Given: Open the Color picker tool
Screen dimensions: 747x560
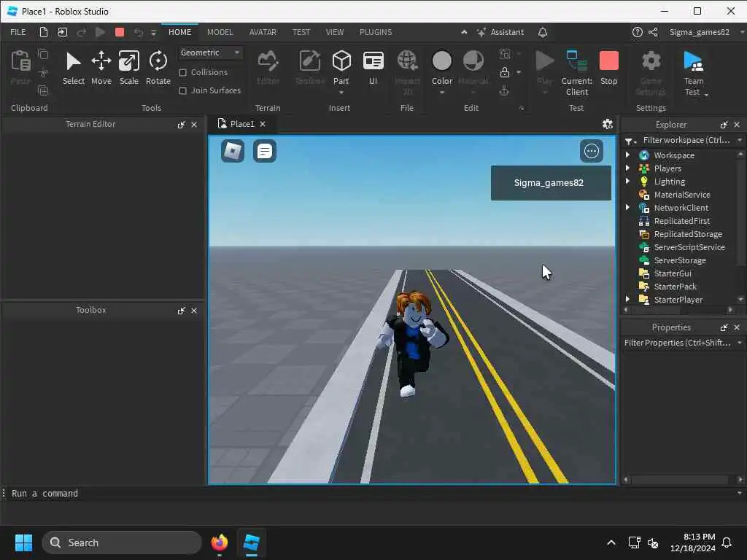Looking at the screenshot, I should point(441,68).
